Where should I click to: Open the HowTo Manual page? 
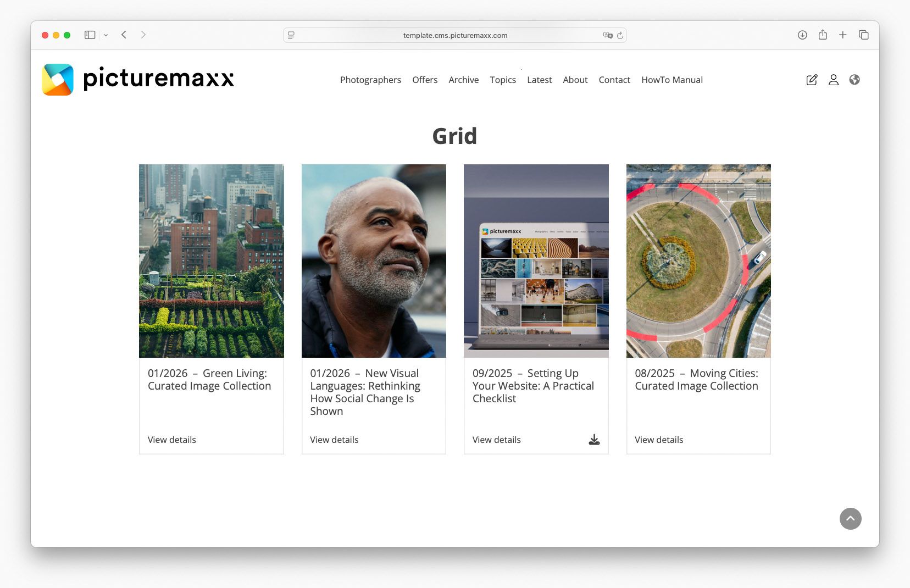coord(672,80)
